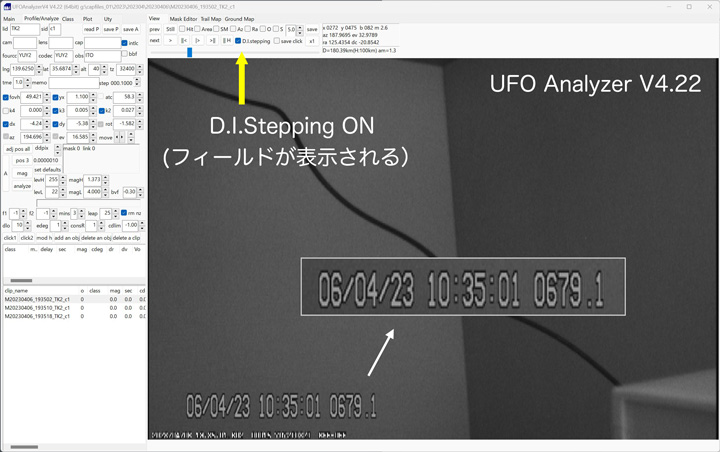Jump to the first frame '‖<' button
720x452 pixels.
[x=184, y=40]
